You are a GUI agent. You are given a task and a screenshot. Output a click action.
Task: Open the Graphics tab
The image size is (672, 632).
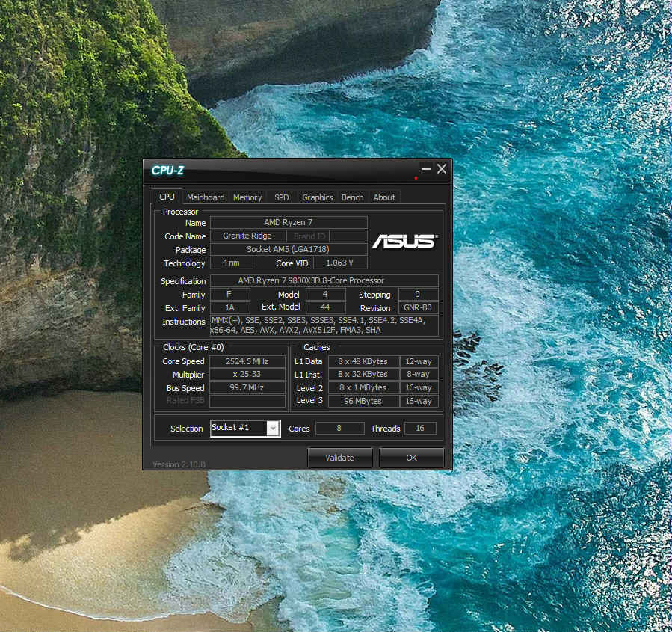click(x=317, y=197)
